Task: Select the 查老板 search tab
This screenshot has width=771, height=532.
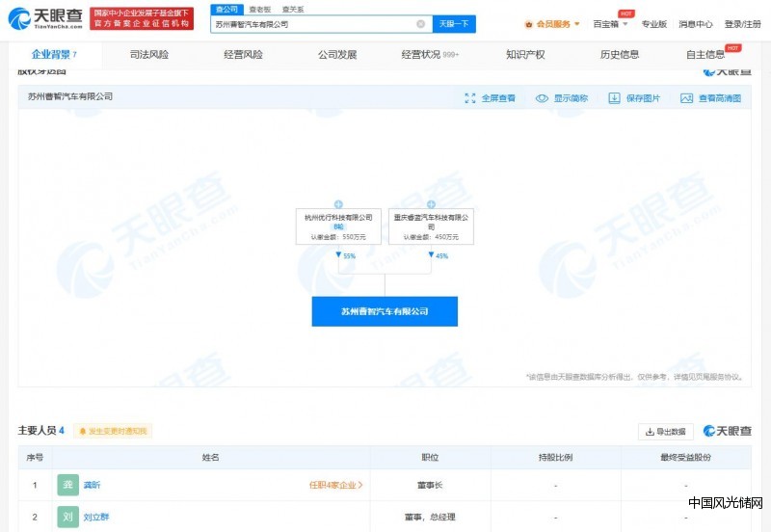Action: click(x=259, y=10)
